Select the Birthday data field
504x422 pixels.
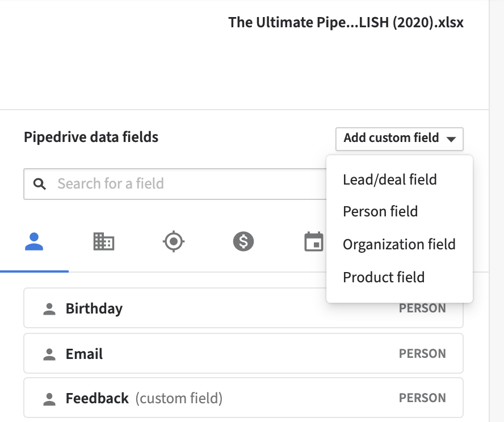(x=94, y=309)
